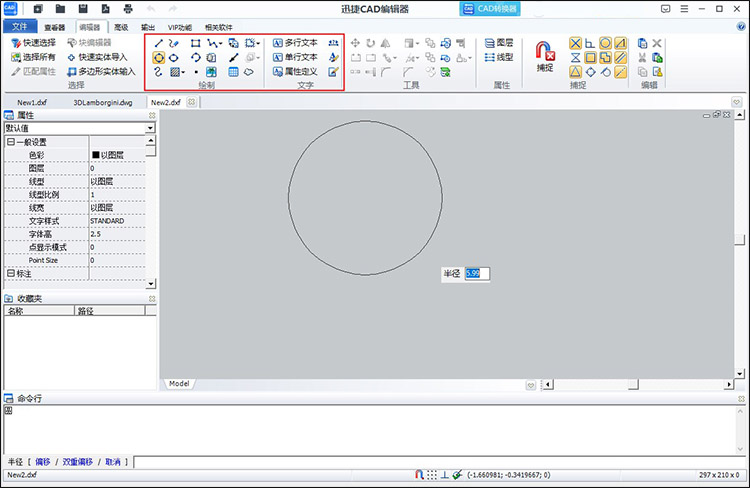The height and width of the screenshot is (488, 750).
Task: Click the edit text notepad icon
Action: 333,72
